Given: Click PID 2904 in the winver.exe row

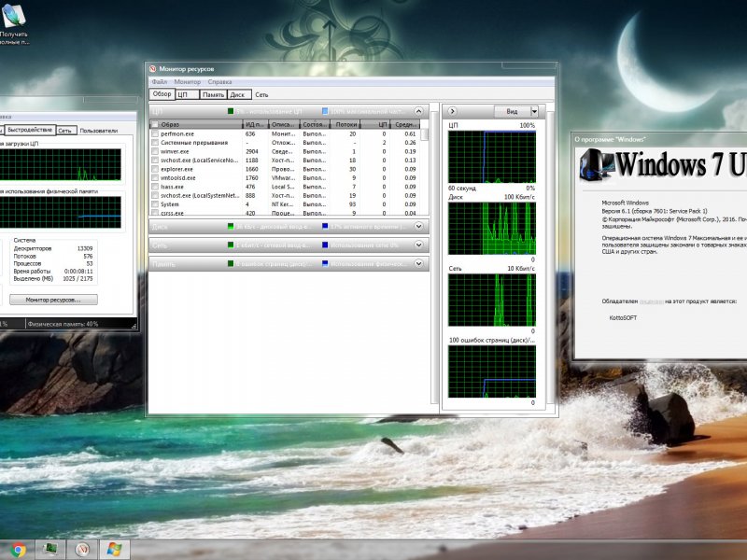Looking at the screenshot, I should click(252, 151).
